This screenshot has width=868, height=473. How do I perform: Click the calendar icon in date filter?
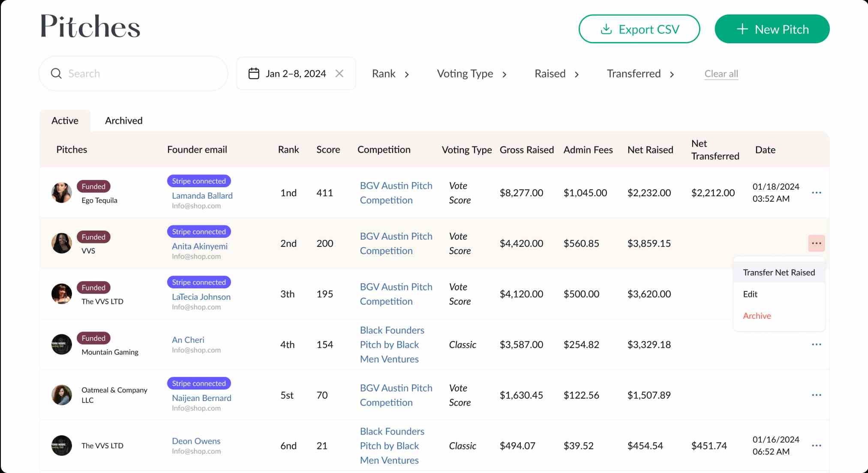click(x=254, y=73)
